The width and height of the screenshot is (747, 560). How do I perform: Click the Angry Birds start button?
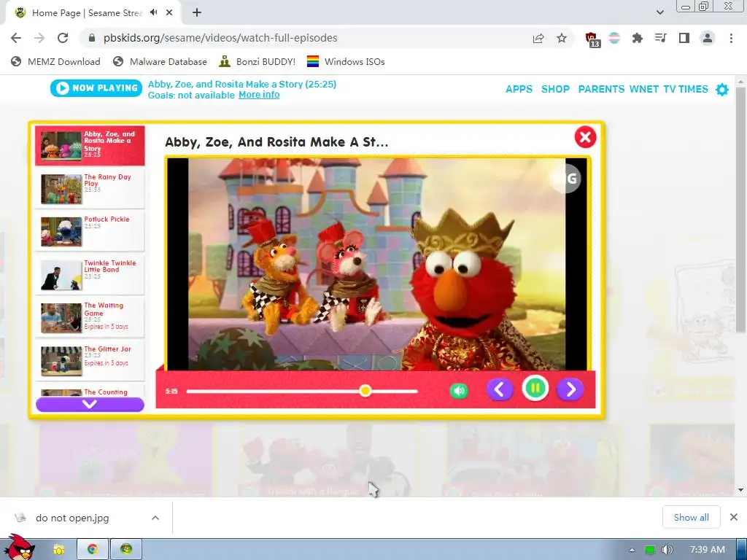(x=18, y=547)
